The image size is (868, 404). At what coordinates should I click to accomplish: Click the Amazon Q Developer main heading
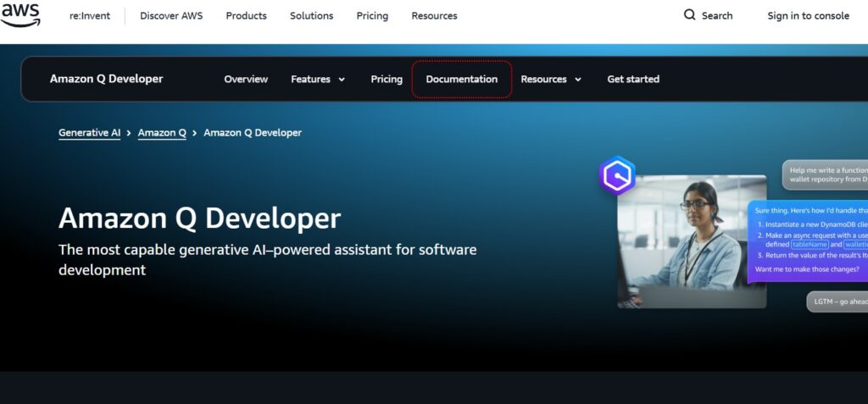tap(199, 218)
